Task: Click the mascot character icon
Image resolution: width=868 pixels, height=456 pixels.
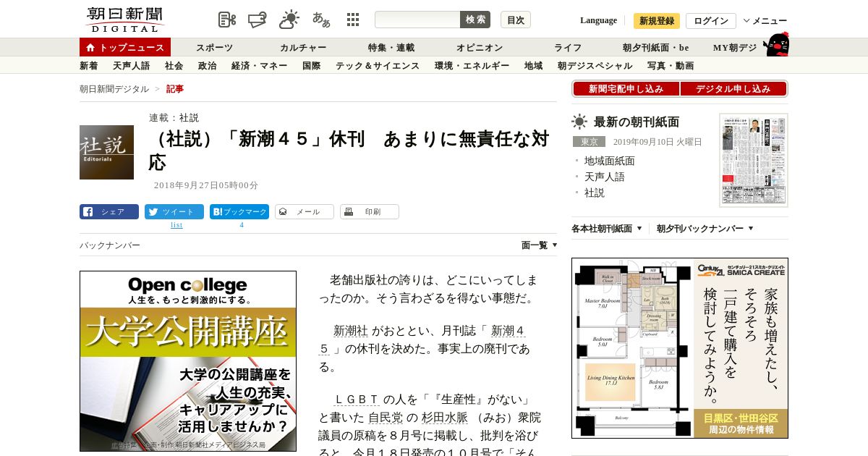Action: coord(776,45)
